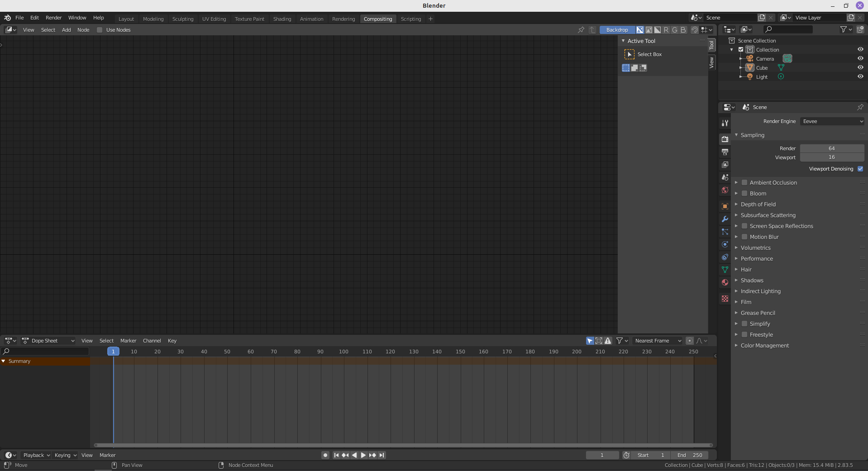Open the Nearest Frame snapping dropdown
This screenshot has width=868, height=471.
(x=658, y=341)
